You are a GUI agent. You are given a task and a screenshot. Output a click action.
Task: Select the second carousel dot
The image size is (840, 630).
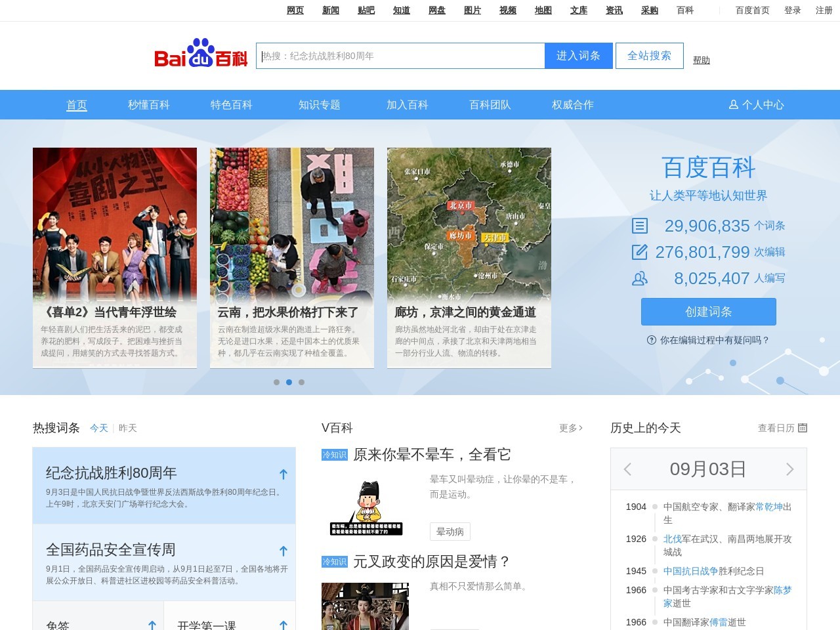click(289, 382)
